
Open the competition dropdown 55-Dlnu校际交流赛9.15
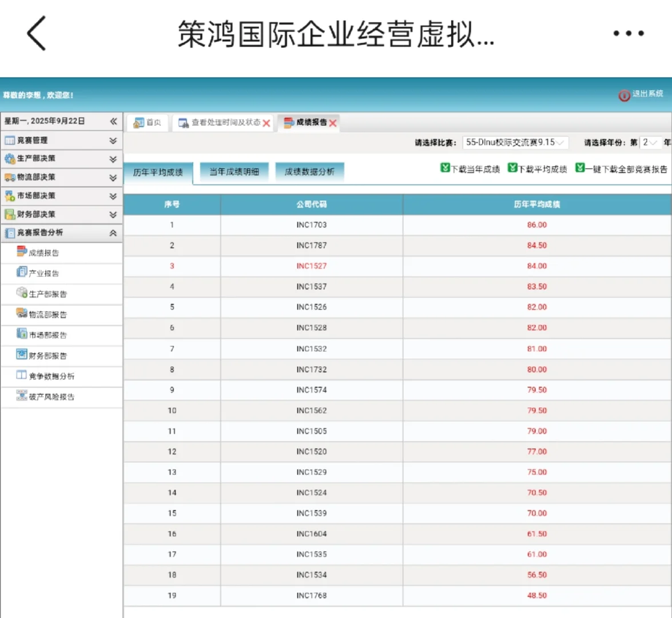(515, 142)
